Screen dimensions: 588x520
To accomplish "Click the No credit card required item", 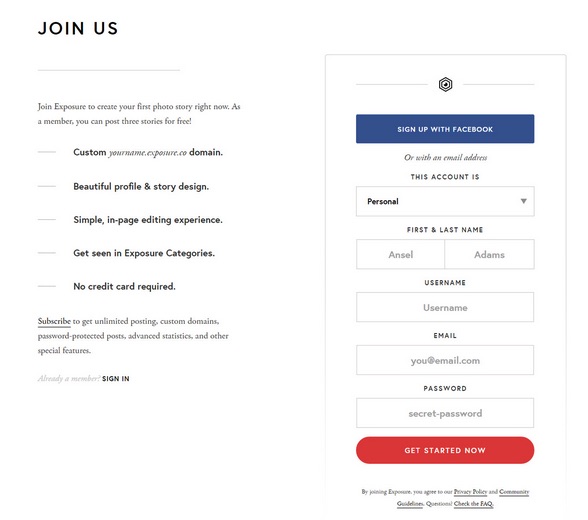I will [x=124, y=286].
